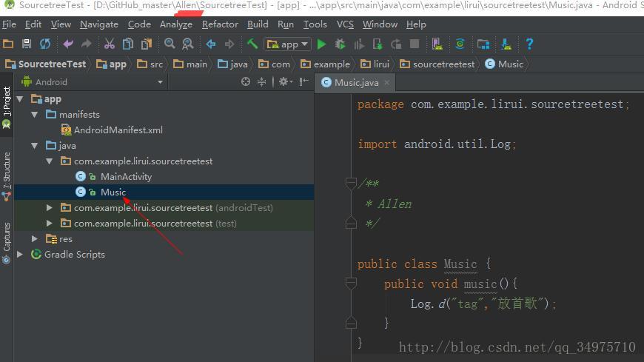Image resolution: width=644 pixels, height=362 pixels.
Task: Click the Paste clipboard icon
Action: (x=147, y=44)
